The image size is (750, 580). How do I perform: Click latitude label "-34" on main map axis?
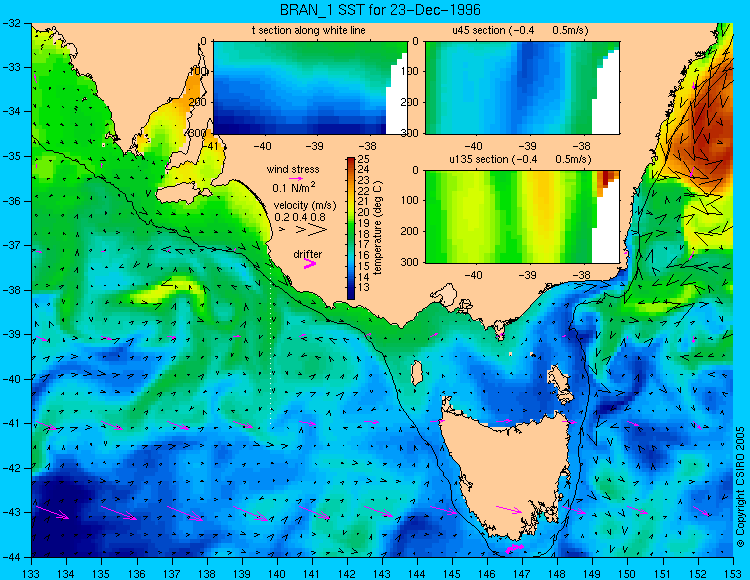click(11, 111)
